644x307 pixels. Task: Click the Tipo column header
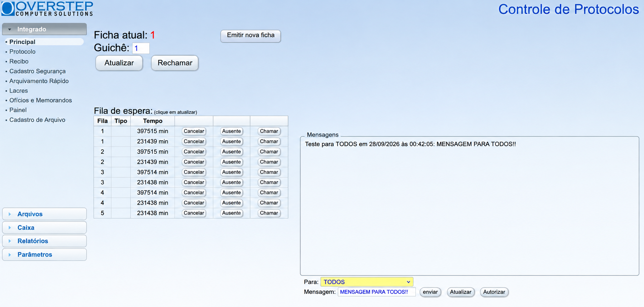121,121
